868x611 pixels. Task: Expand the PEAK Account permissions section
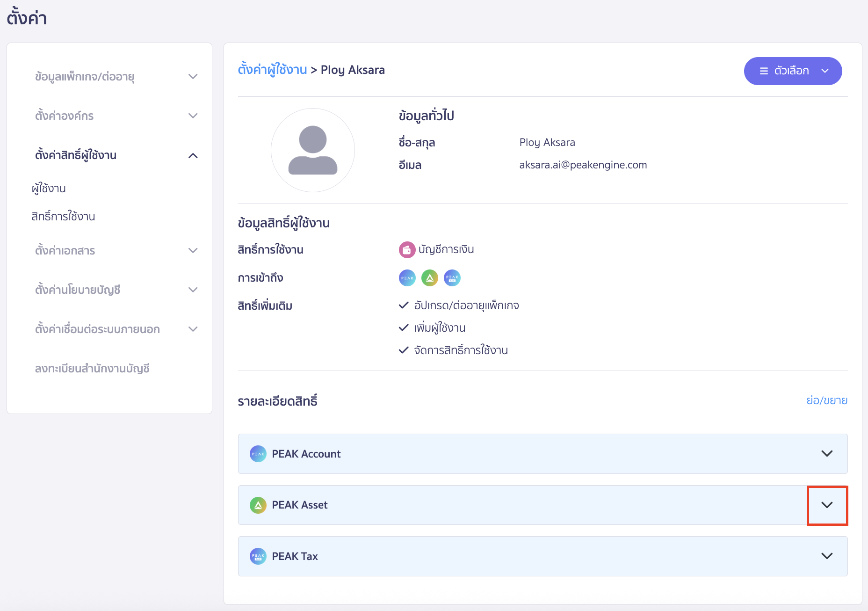827,453
